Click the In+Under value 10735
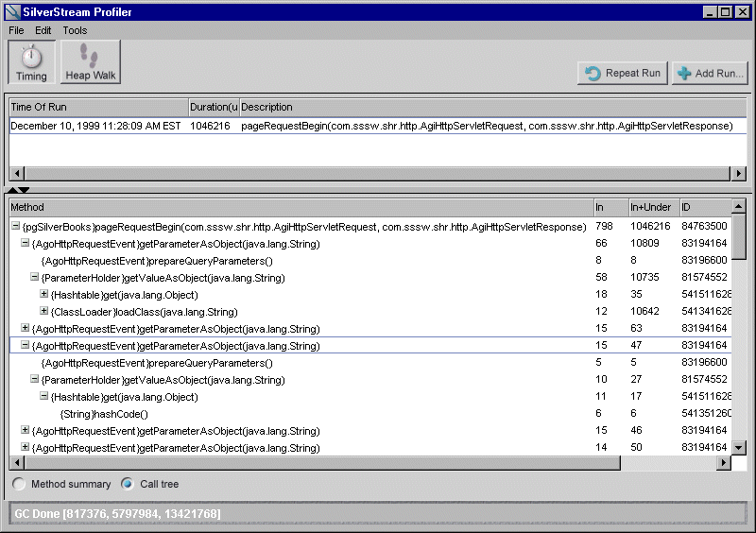This screenshot has width=756, height=533. point(644,277)
